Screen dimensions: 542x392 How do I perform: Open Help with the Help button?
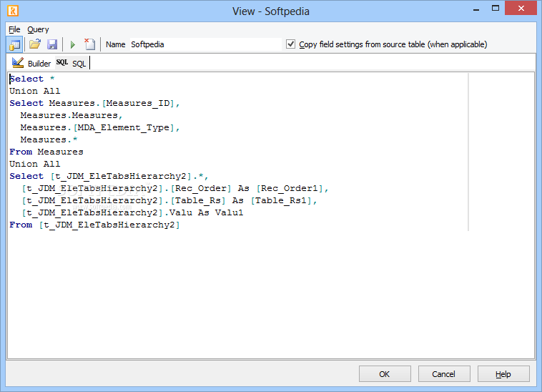click(x=503, y=373)
